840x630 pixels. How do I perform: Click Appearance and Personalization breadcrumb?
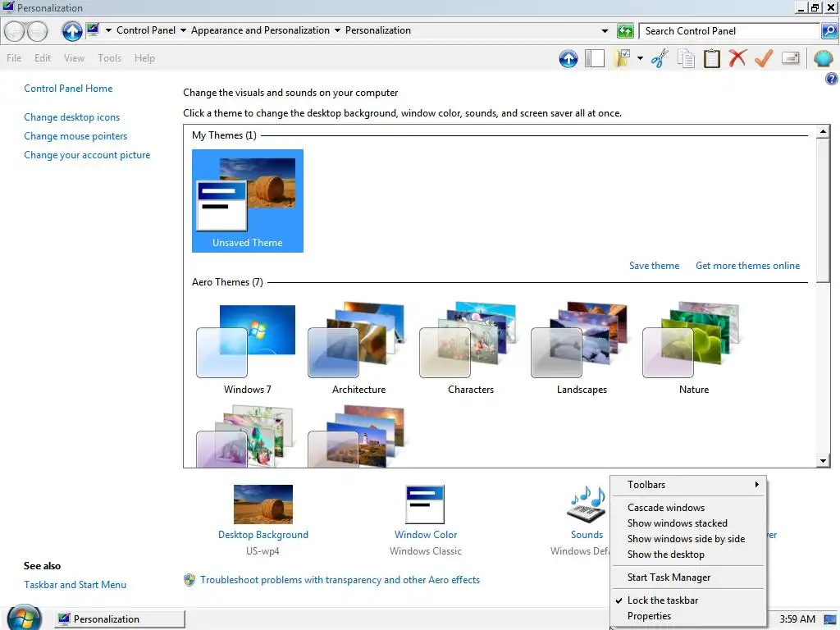260,30
